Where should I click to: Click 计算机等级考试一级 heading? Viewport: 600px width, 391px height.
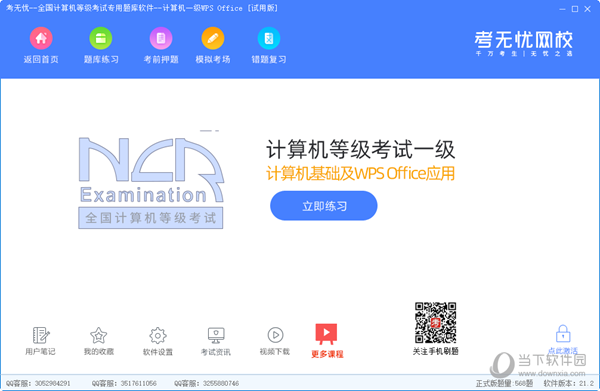point(360,150)
